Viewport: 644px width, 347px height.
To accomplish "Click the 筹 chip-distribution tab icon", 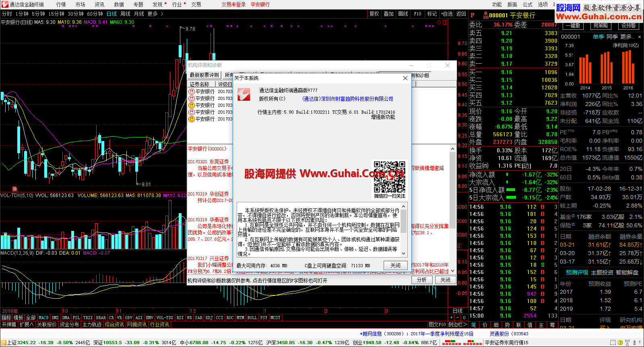I will (x=553, y=324).
